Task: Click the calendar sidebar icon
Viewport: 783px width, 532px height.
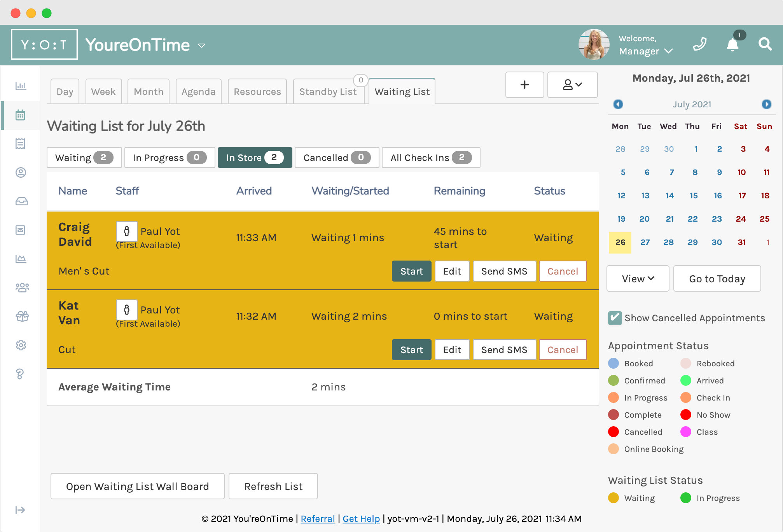Action: click(20, 115)
